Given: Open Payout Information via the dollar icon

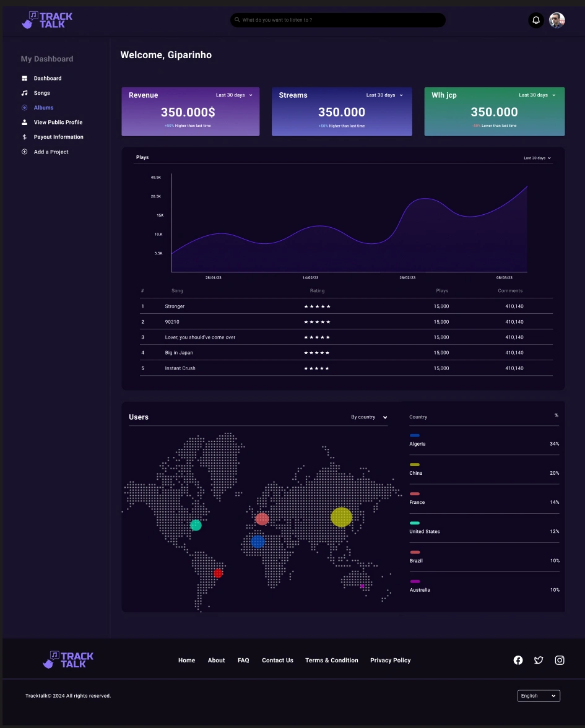Looking at the screenshot, I should click(x=24, y=137).
